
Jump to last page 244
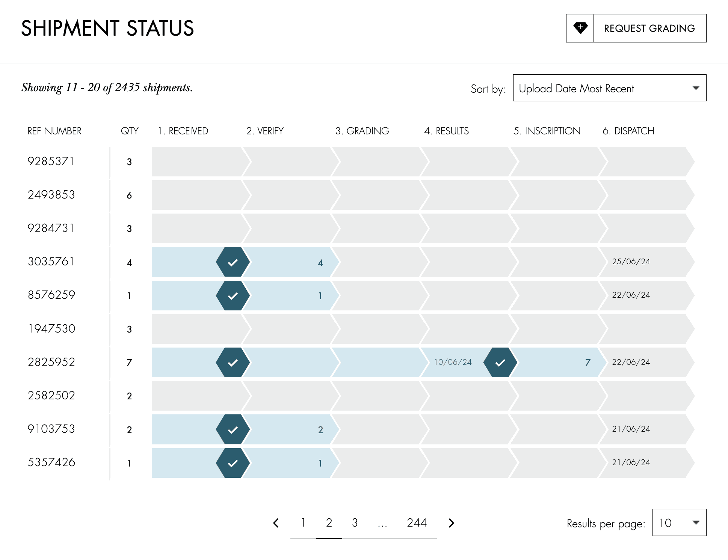click(417, 522)
